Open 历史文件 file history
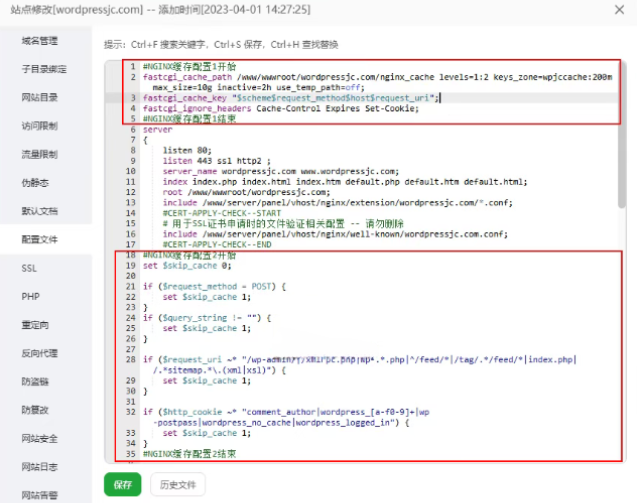637x503 pixels. click(x=179, y=485)
